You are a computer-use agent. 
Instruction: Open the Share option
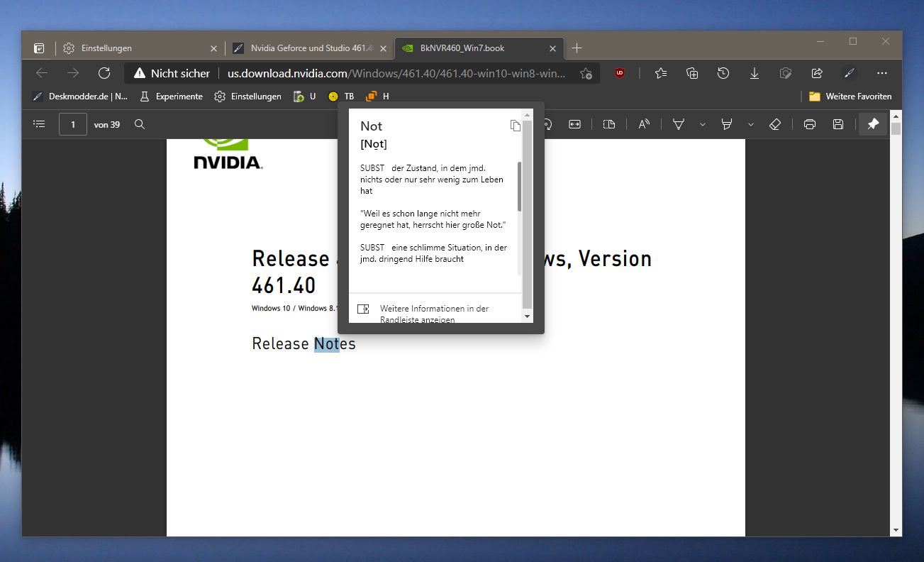816,73
